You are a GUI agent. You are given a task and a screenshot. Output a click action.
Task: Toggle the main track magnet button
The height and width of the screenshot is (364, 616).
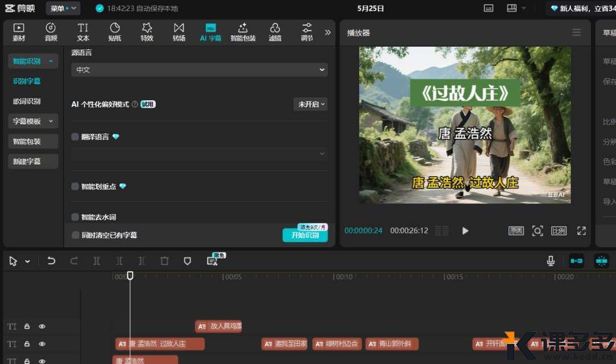576,261
